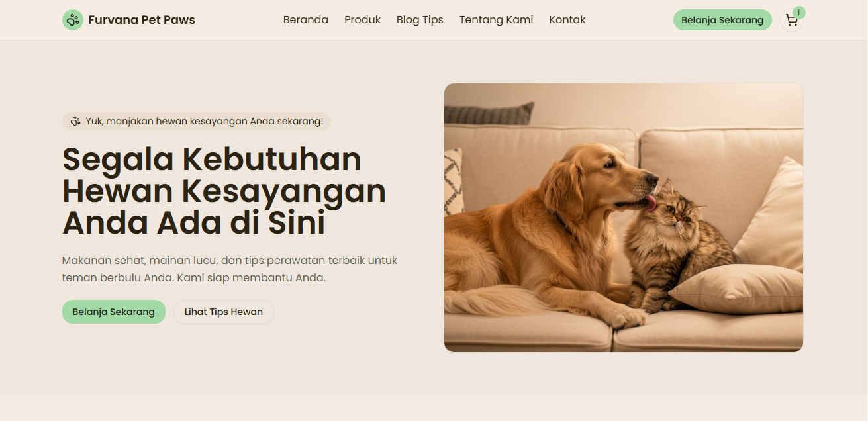
Task: Click the Furvana paw logo icon
Action: click(x=73, y=20)
